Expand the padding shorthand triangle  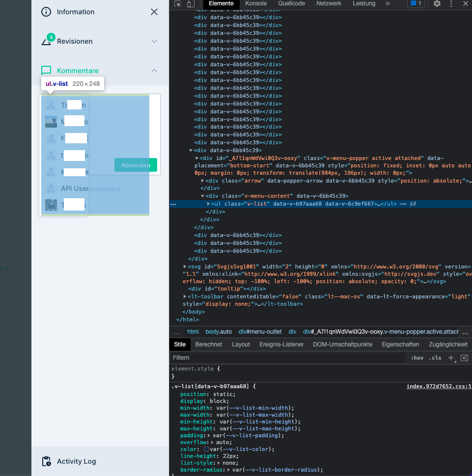(x=209, y=436)
